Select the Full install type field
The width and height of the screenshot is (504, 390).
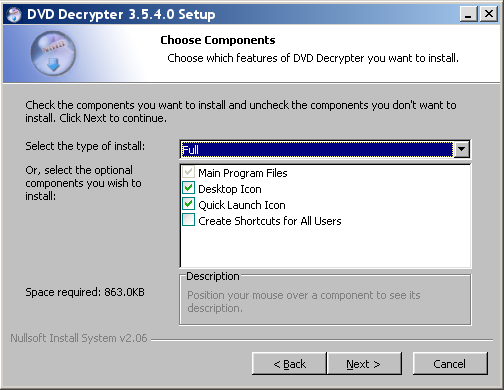[317, 149]
